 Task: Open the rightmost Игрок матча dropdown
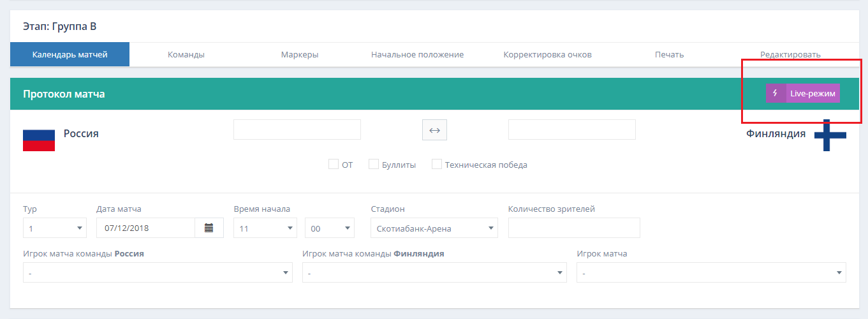[x=711, y=272]
